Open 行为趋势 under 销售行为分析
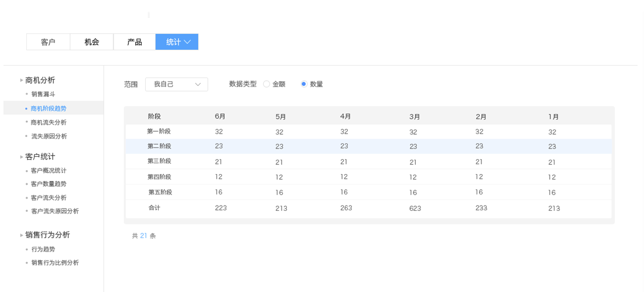The width and height of the screenshot is (644, 292). (43, 249)
